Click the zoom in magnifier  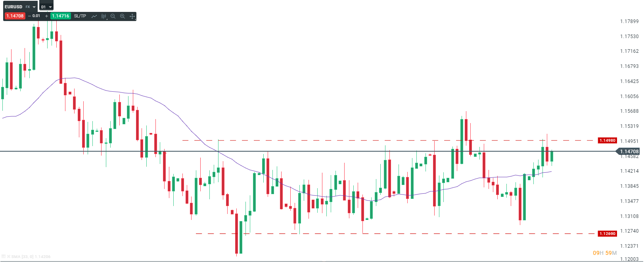coord(123,16)
